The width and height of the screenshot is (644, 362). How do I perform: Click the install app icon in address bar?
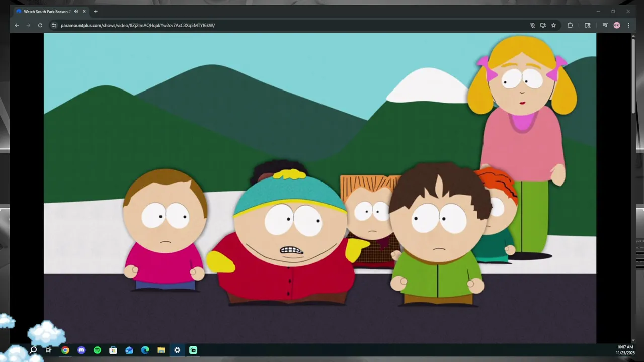pyautogui.click(x=543, y=25)
